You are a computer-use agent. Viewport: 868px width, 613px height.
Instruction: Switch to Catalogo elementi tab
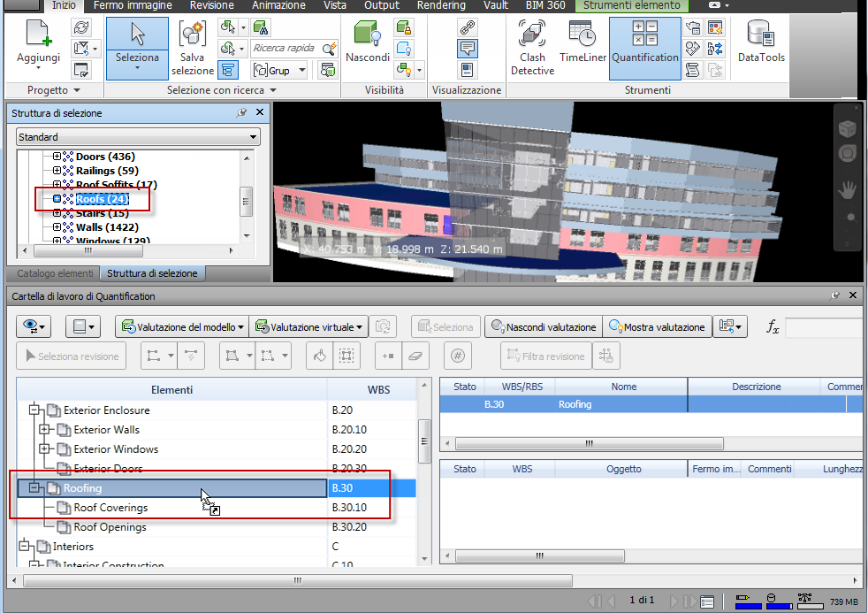click(55, 273)
